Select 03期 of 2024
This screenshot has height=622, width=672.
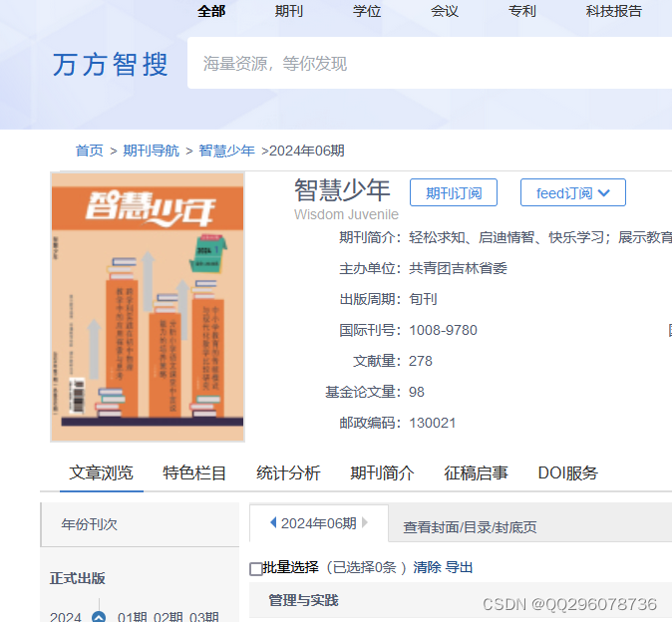204,617
